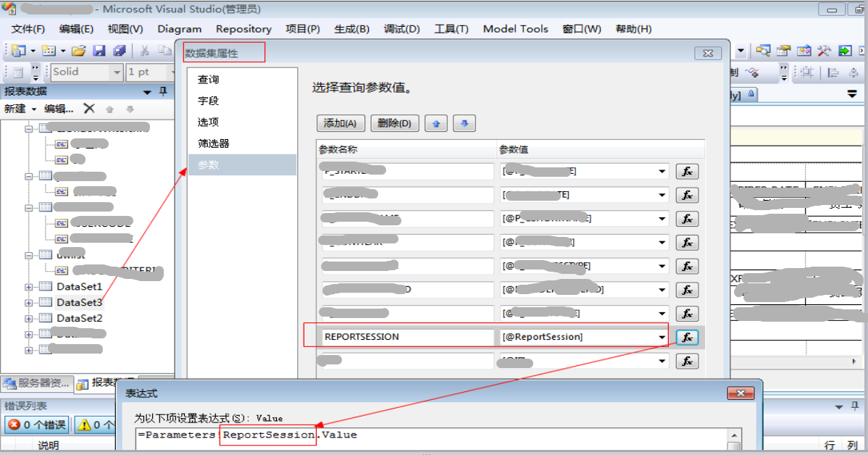Open the 视图(V) menu
The width and height of the screenshot is (868, 455).
click(125, 29)
